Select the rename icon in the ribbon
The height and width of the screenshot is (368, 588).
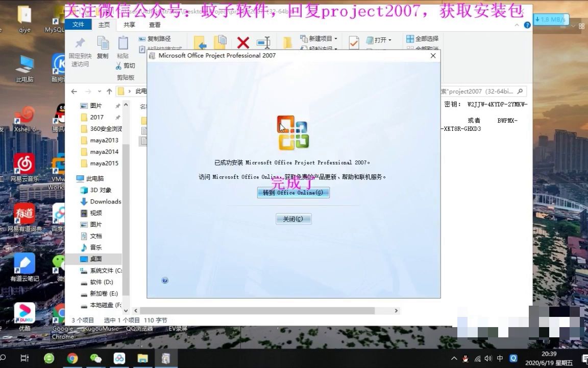coord(264,43)
